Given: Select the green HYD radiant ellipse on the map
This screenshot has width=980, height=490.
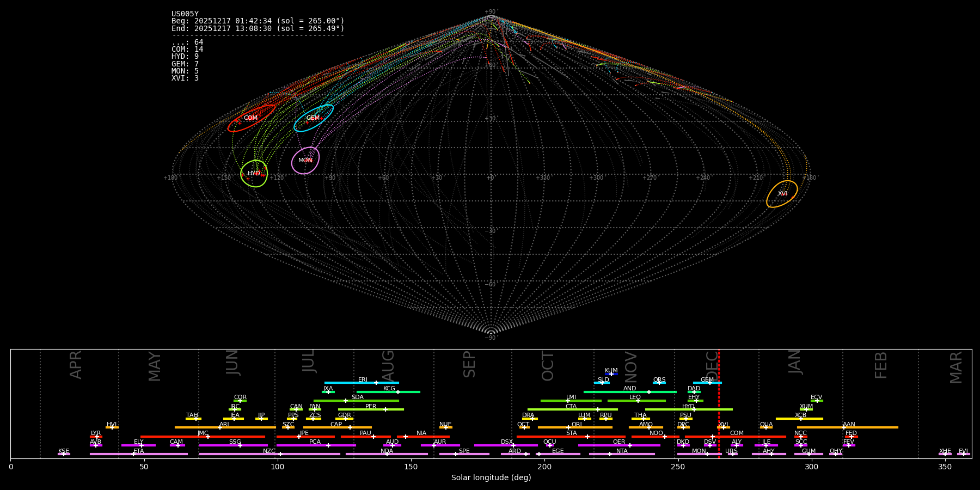Looking at the screenshot, I should click(x=254, y=174).
